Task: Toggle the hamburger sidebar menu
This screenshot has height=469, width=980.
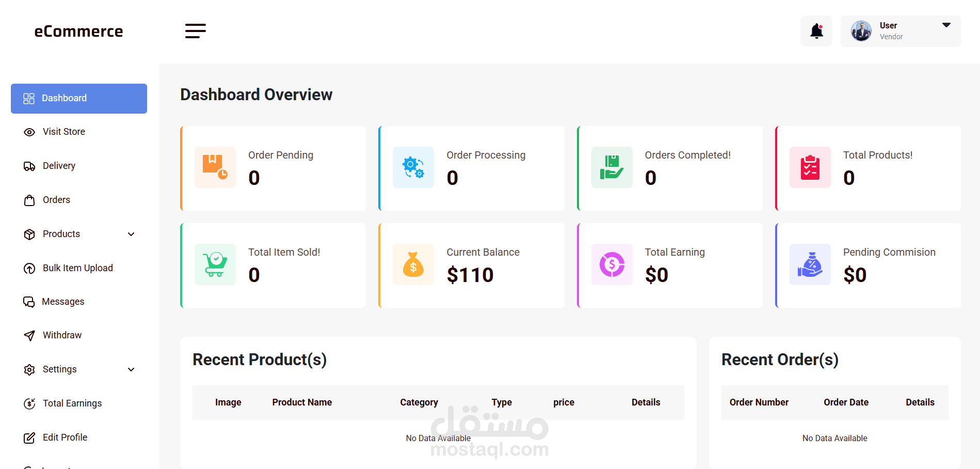Action: coord(196,31)
